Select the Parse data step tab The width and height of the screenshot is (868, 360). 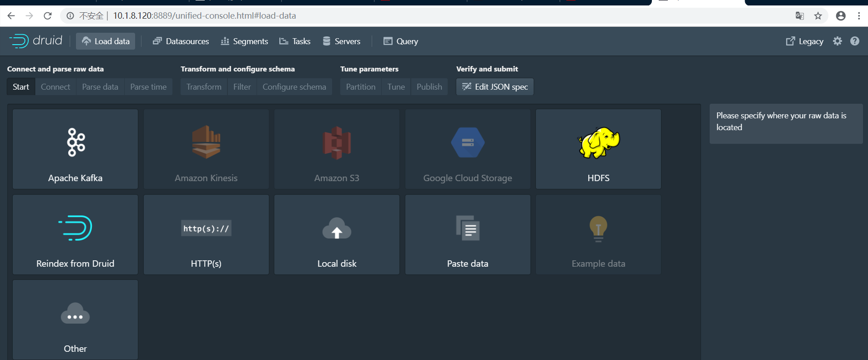tap(100, 86)
